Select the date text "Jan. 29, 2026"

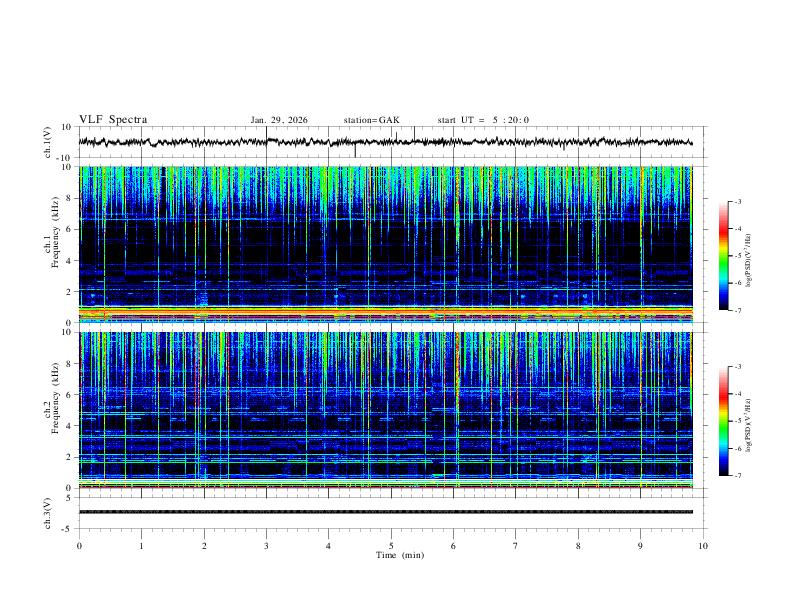(279, 120)
